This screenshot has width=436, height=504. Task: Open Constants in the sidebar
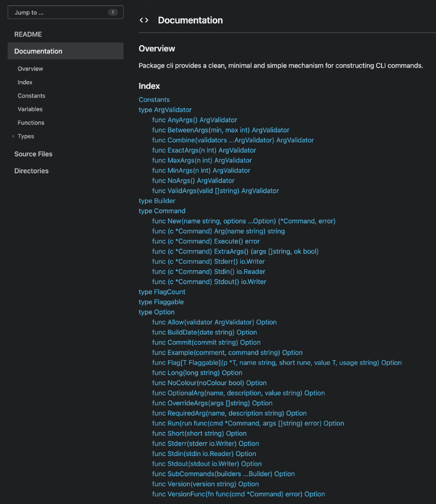[x=31, y=96]
